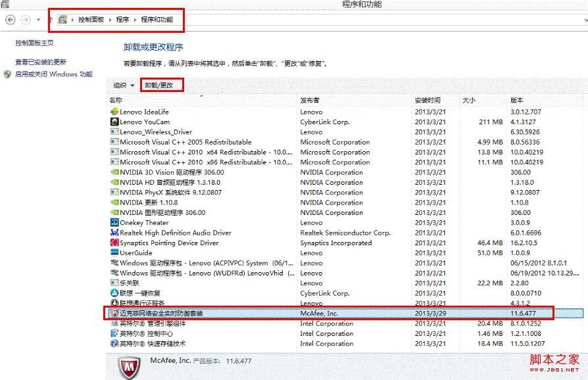
Task: Open the 组织 dropdown menu
Action: point(123,85)
